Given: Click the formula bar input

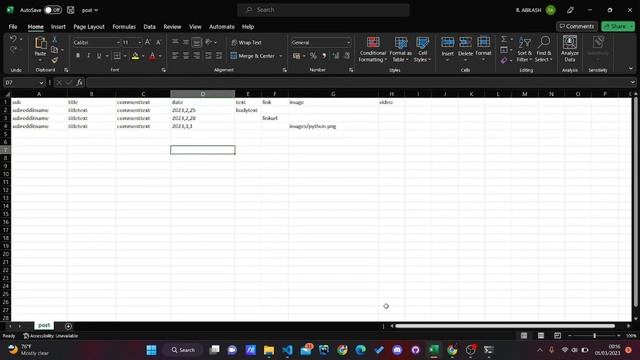Looking at the screenshot, I should point(358,82).
